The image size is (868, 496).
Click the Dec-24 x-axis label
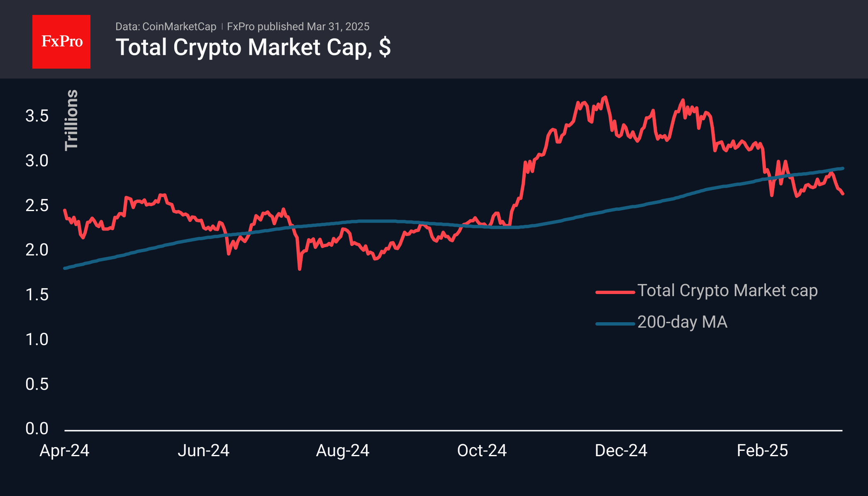[x=621, y=451]
